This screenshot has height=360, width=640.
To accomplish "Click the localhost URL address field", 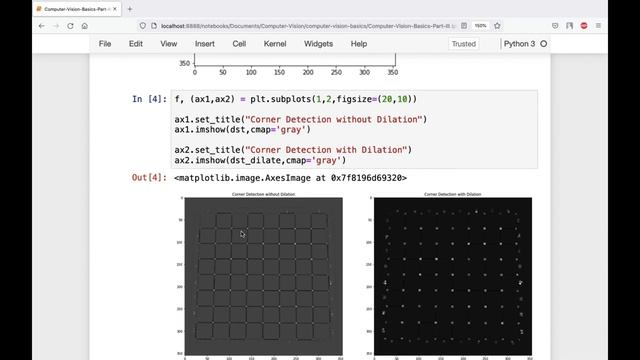I will click(x=308, y=26).
